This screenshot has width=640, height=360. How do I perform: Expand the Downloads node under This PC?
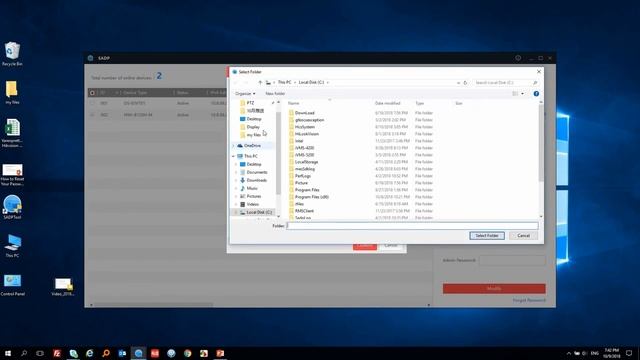tap(236, 180)
